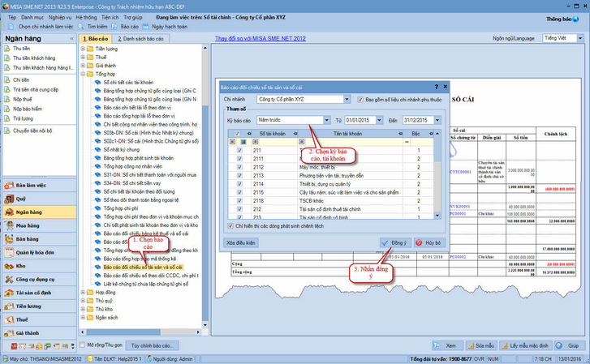Click the Báo cáo toolbar icon
This screenshot has width=590, height=364.
114,27
